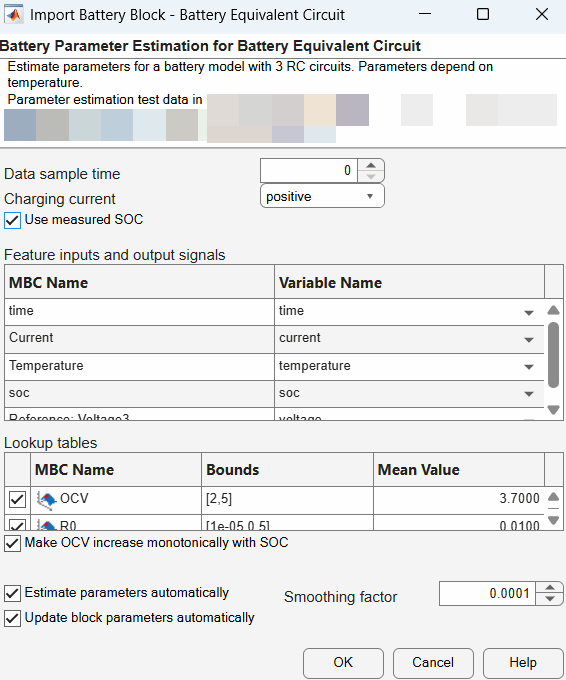
Task: Decrease the Data sample time value
Action: coord(371,177)
